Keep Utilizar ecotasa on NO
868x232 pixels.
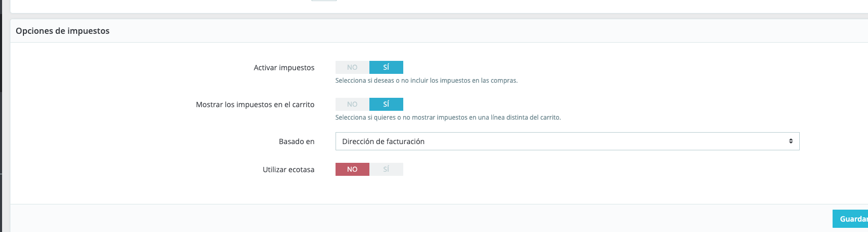coord(352,169)
